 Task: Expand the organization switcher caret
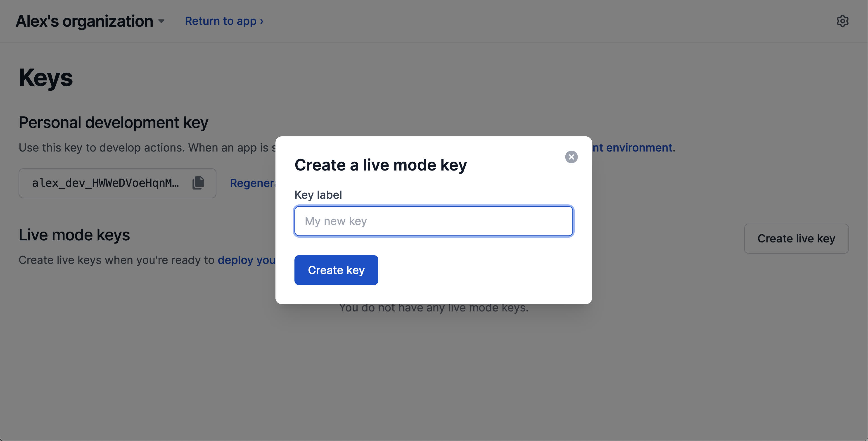[161, 21]
